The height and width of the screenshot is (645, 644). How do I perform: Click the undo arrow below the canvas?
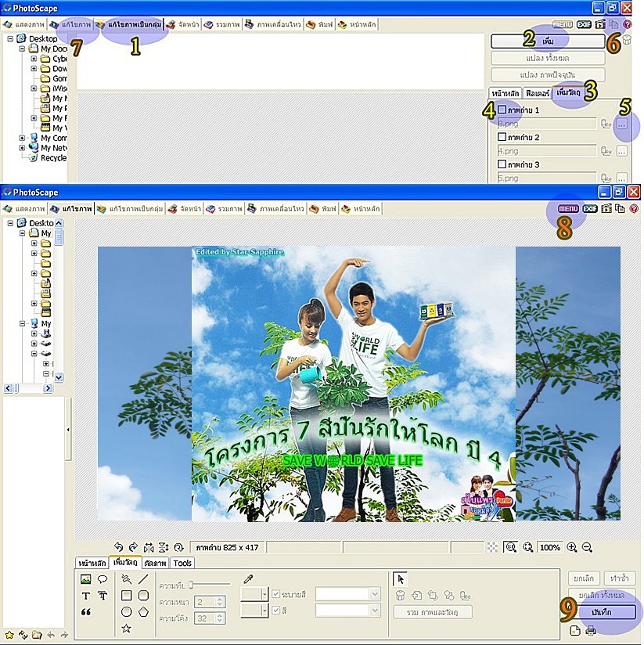[x=118, y=547]
